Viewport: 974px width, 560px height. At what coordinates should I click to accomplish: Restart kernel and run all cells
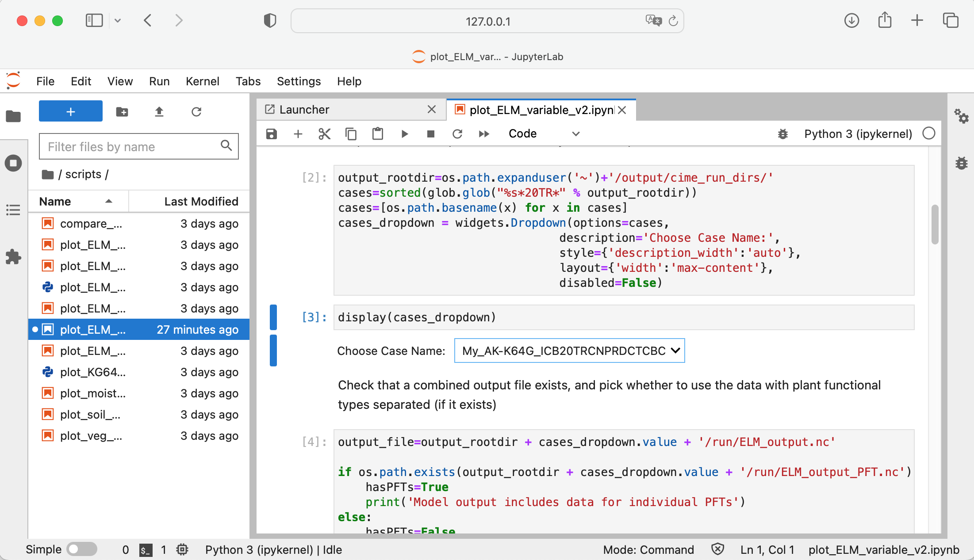[x=484, y=134]
